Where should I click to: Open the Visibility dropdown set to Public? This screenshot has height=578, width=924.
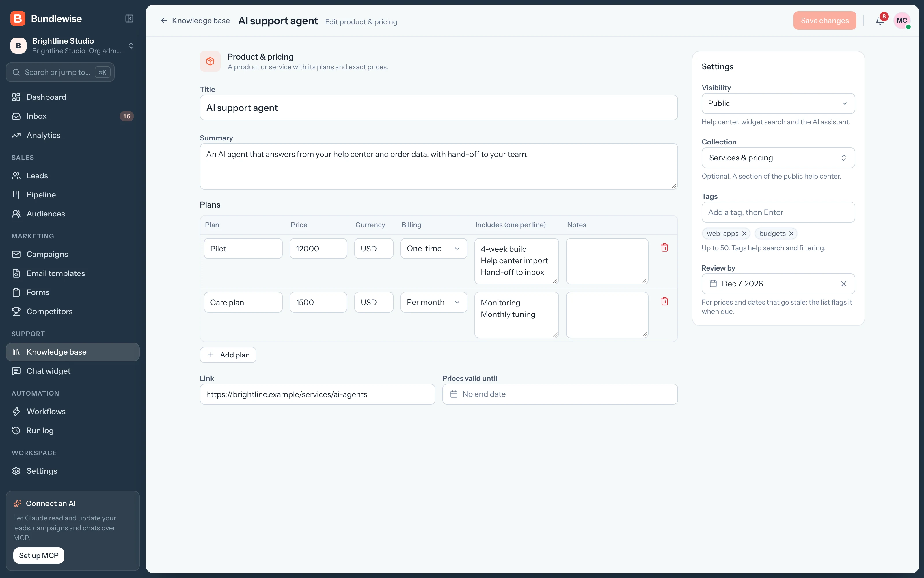778,103
